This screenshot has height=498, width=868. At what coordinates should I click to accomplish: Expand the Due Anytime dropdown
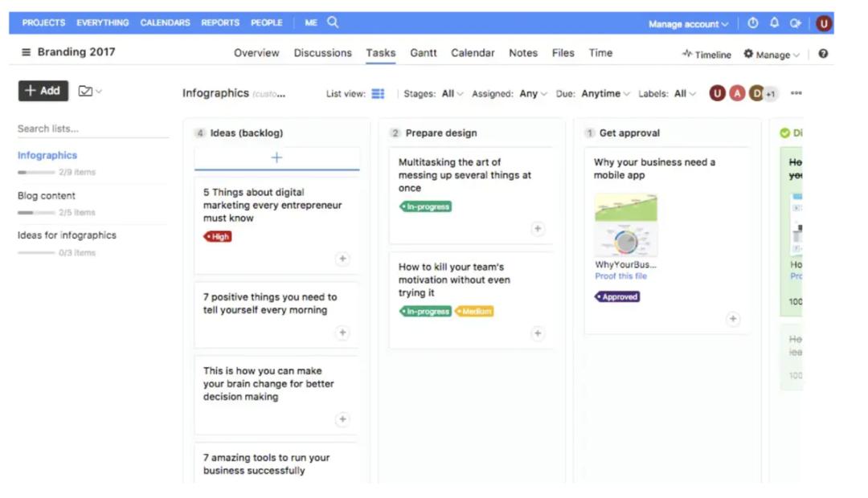point(605,94)
